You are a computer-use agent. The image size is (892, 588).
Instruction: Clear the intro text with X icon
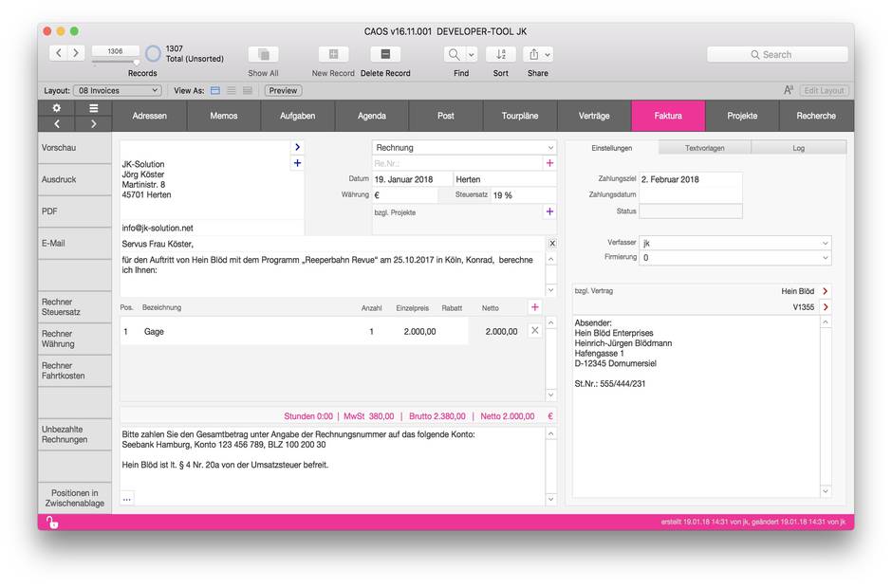[x=552, y=244]
